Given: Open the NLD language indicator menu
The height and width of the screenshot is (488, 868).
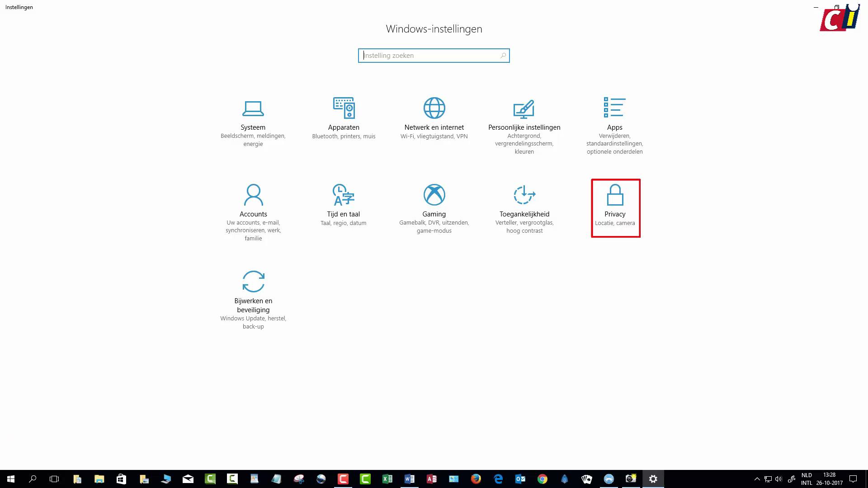Looking at the screenshot, I should 807,479.
